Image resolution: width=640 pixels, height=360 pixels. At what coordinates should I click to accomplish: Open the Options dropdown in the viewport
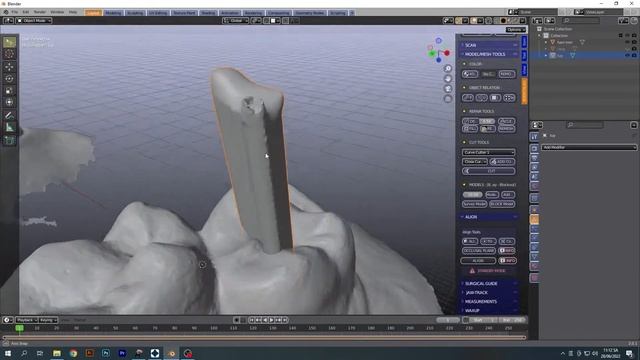[x=516, y=29]
